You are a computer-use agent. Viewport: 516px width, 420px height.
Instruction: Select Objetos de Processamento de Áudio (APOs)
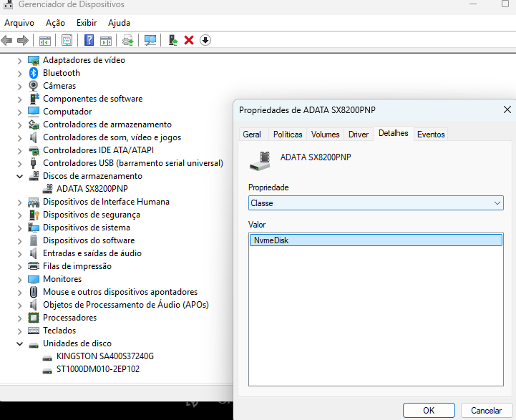coord(126,305)
